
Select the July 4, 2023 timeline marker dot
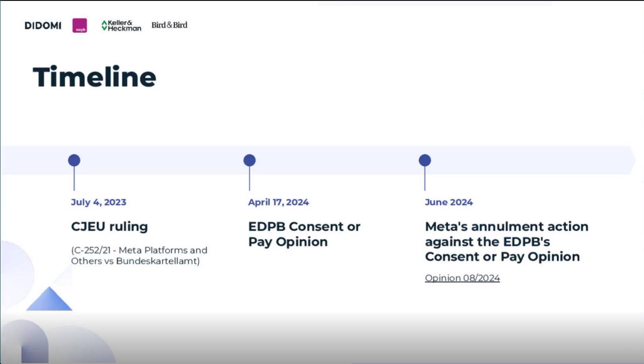coord(74,160)
